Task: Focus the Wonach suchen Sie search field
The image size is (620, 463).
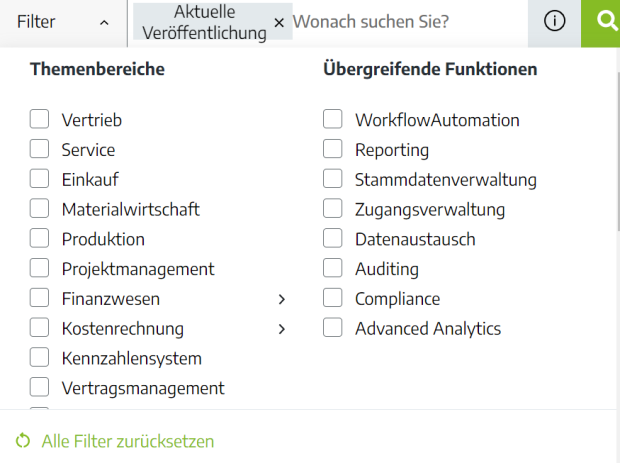Action: point(409,22)
